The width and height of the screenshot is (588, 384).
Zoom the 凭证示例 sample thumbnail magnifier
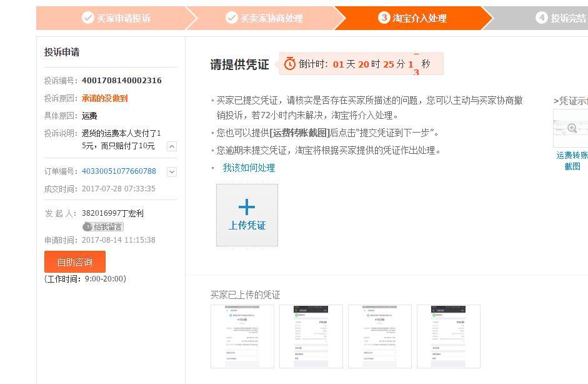572,128
